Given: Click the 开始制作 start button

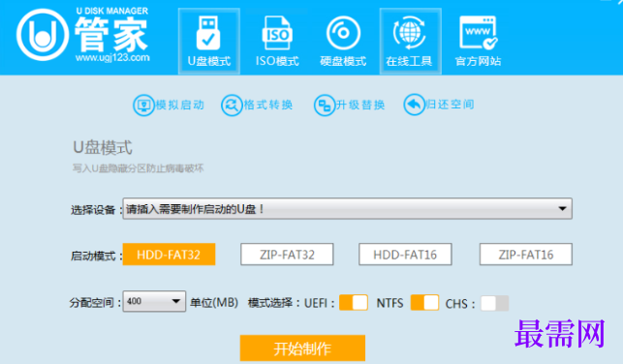Looking at the screenshot, I should pyautogui.click(x=302, y=349).
